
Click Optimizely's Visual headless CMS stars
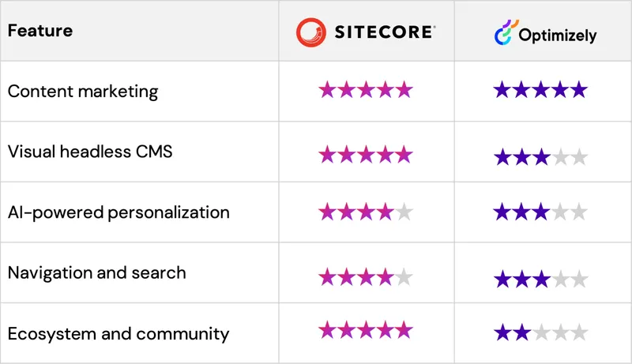pos(540,157)
